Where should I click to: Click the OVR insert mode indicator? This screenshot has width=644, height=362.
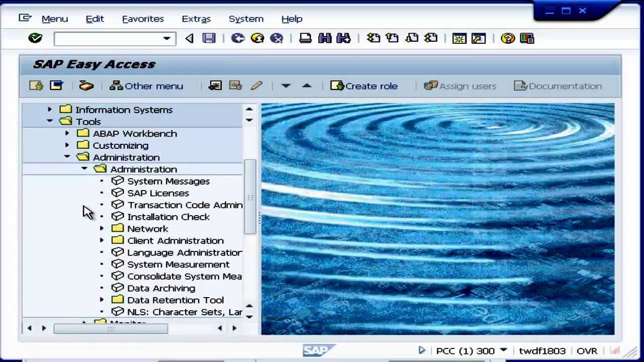[587, 351]
